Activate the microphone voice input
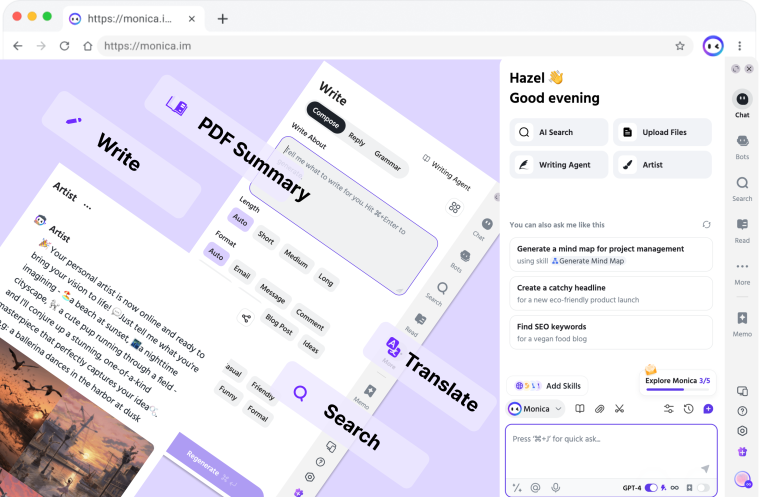This screenshot has width=768, height=497. coord(555,488)
